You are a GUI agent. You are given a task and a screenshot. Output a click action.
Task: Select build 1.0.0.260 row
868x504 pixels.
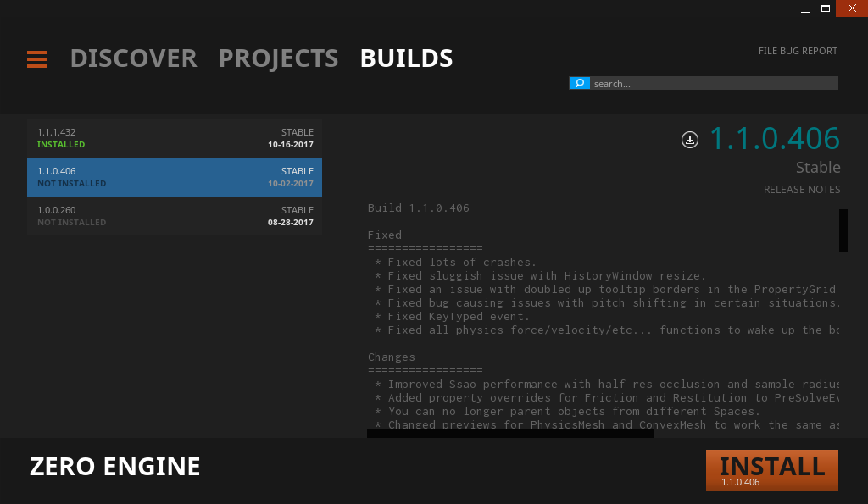[x=175, y=216]
